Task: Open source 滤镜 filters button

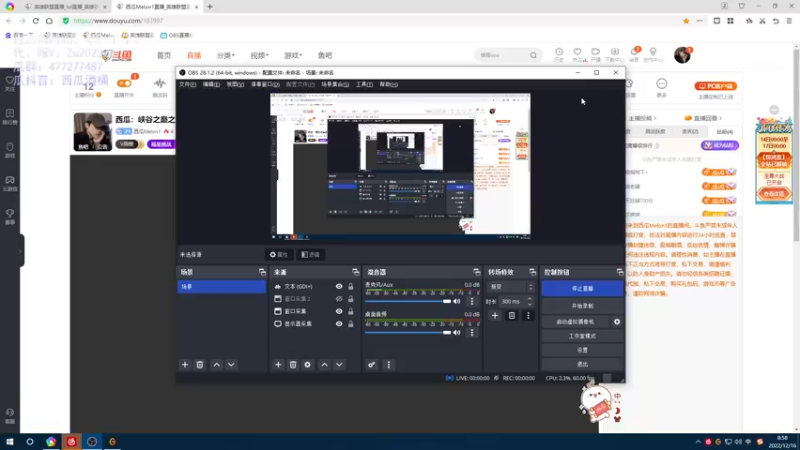Action: click(311, 255)
